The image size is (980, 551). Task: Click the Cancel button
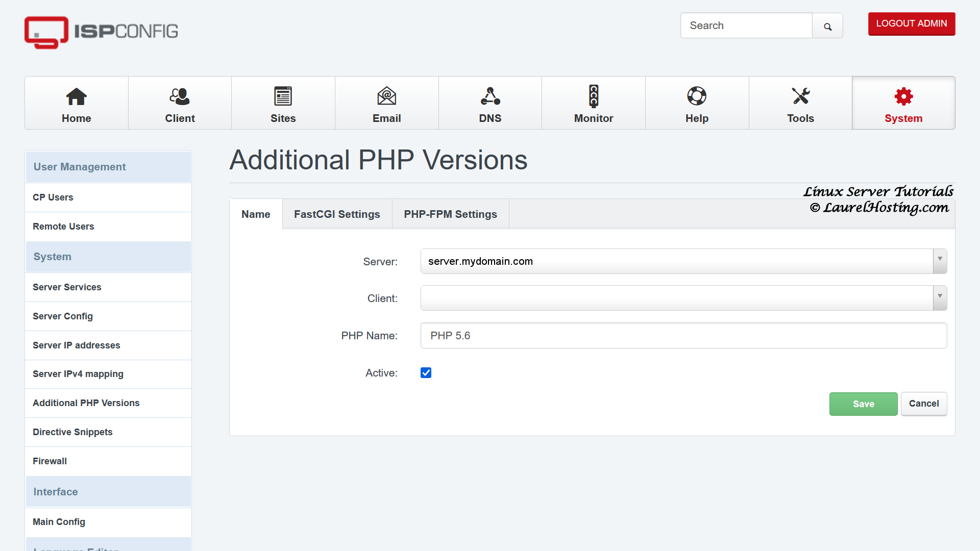click(924, 404)
